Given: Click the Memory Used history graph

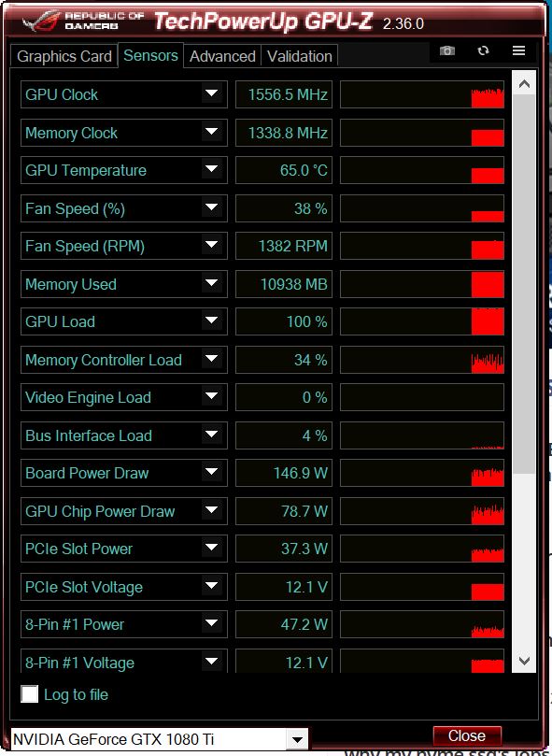Looking at the screenshot, I should [422, 283].
